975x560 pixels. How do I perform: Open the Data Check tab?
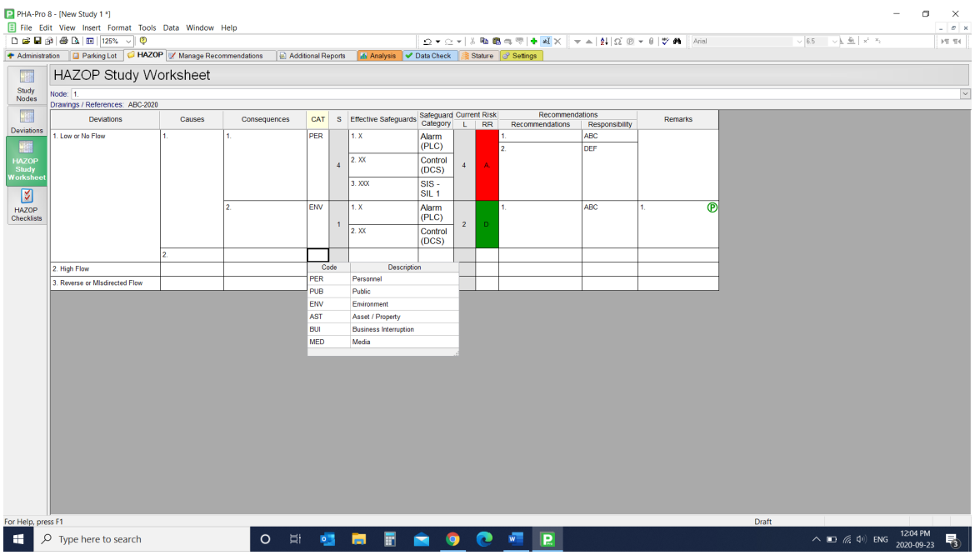431,56
